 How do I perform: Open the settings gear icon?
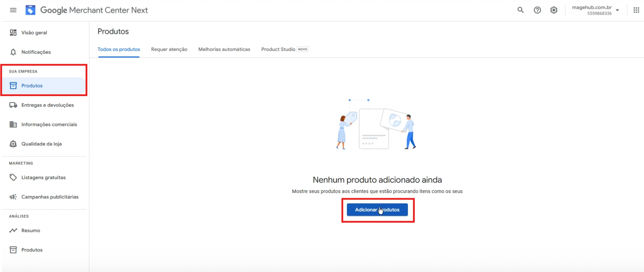tap(554, 10)
